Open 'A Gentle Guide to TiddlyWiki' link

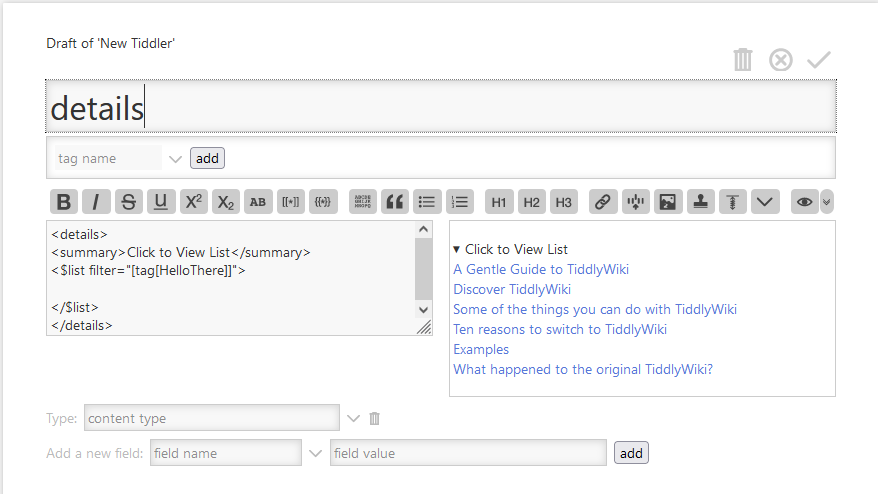click(541, 269)
